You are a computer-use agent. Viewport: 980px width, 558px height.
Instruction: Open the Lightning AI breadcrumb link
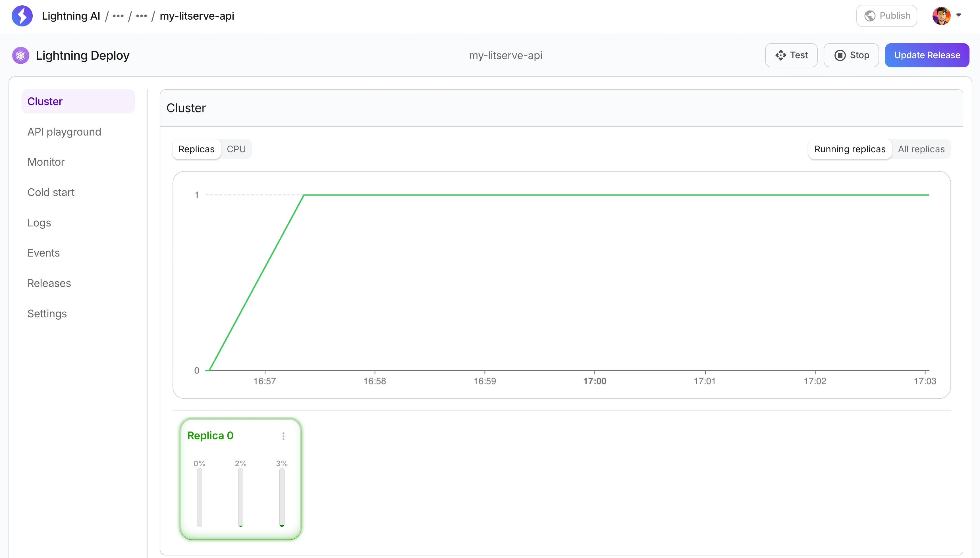point(71,16)
